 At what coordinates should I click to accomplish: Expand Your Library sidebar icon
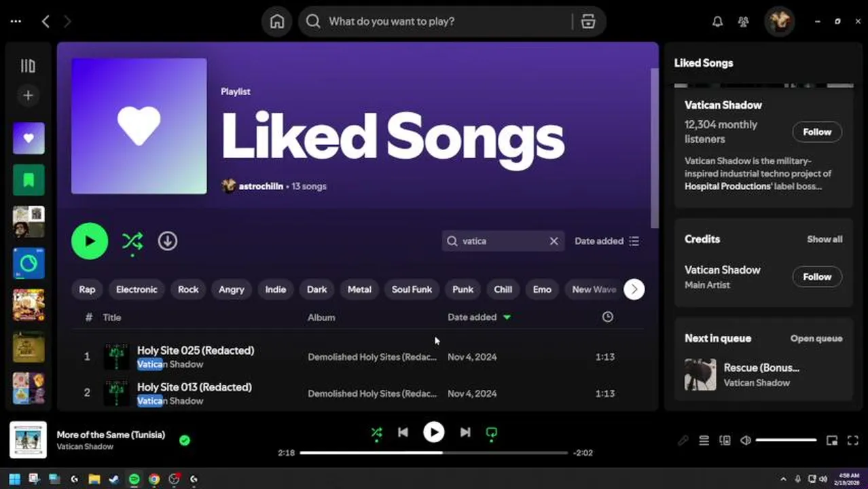[x=28, y=65]
